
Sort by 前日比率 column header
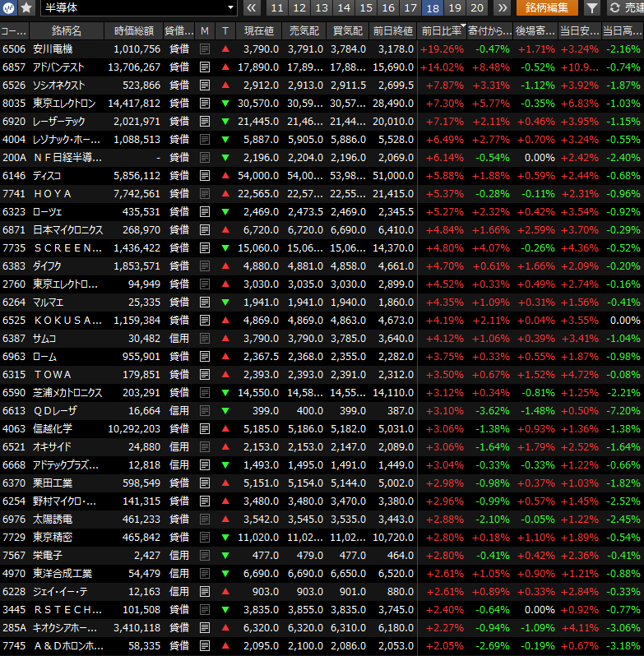point(441,30)
